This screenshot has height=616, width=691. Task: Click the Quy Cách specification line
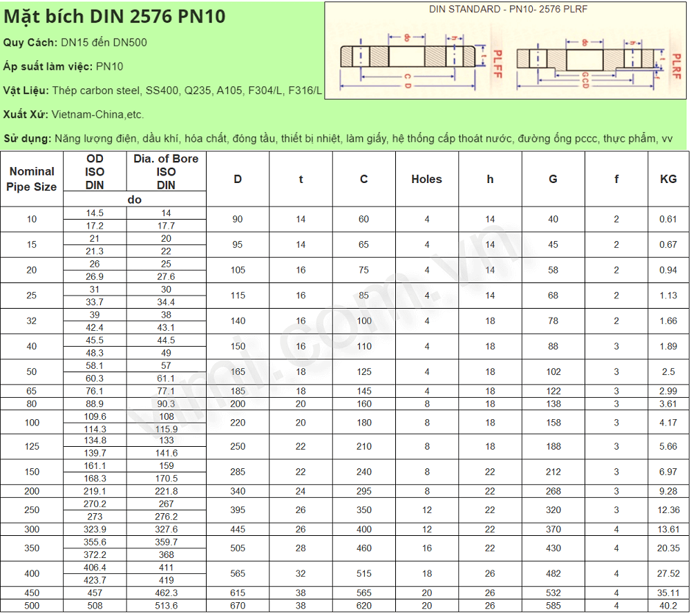point(75,42)
